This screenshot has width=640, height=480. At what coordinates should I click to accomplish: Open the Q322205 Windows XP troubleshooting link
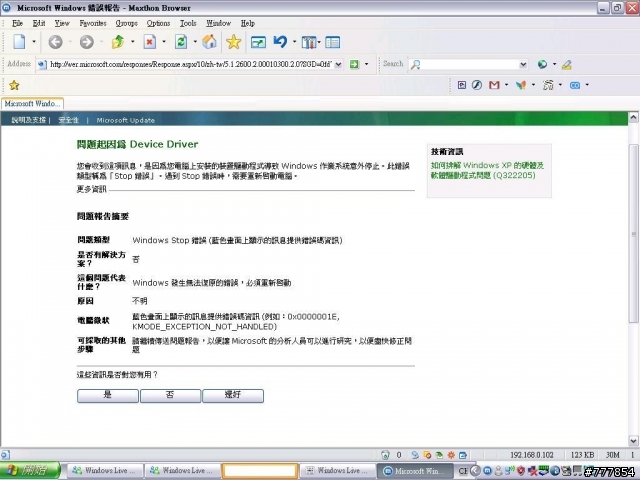pyautogui.click(x=487, y=171)
